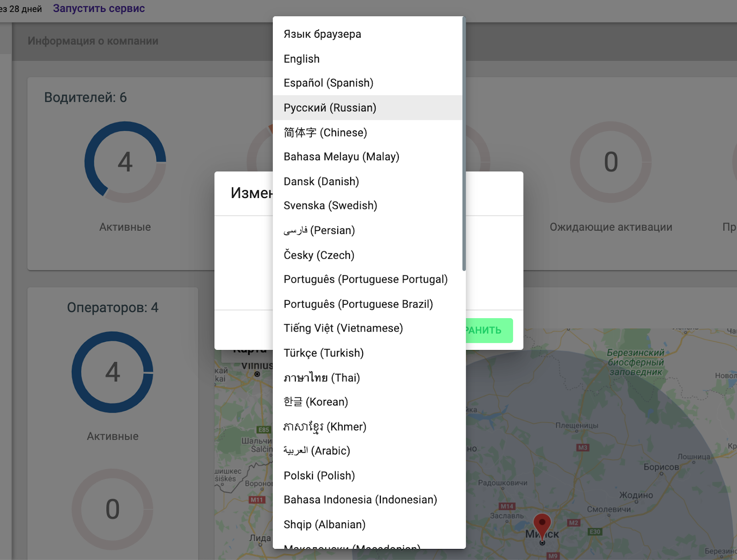The width and height of the screenshot is (737, 560).
Task: Choose Bahasa Indonesia (Indonesian) option
Action: point(368,500)
